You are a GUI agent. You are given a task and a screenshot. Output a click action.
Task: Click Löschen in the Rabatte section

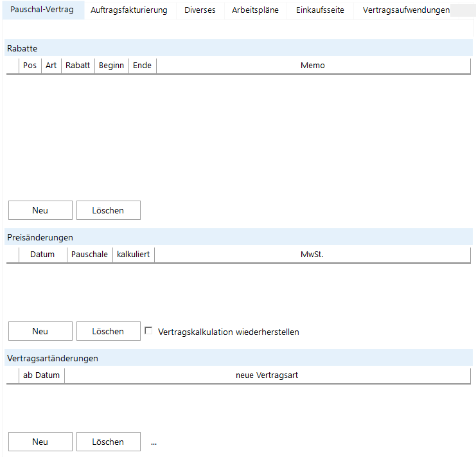coord(108,210)
